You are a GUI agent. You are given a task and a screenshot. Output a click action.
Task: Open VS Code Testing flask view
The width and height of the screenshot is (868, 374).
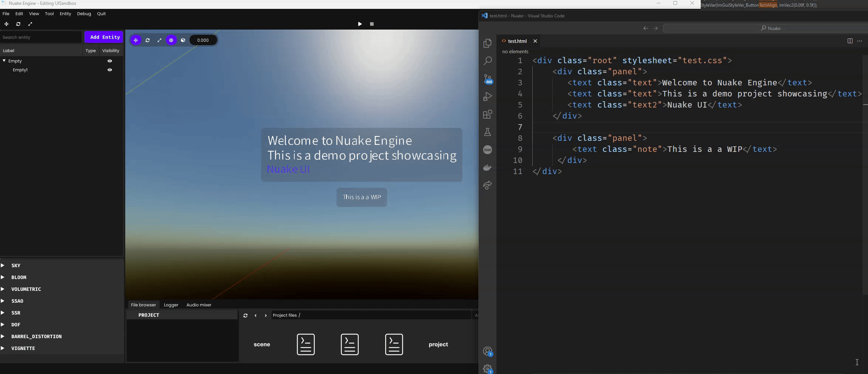[488, 132]
